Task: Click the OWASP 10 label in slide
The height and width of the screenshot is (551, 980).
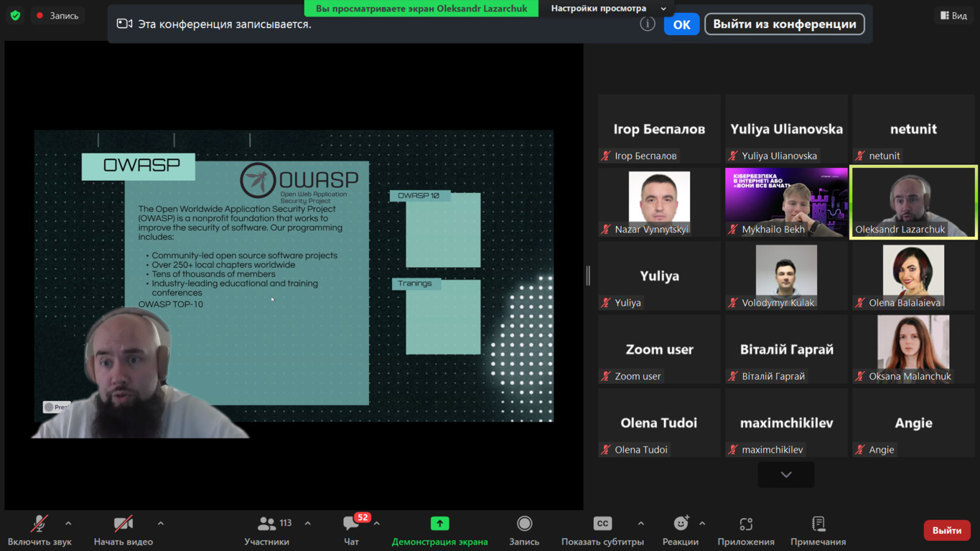Action: (419, 195)
